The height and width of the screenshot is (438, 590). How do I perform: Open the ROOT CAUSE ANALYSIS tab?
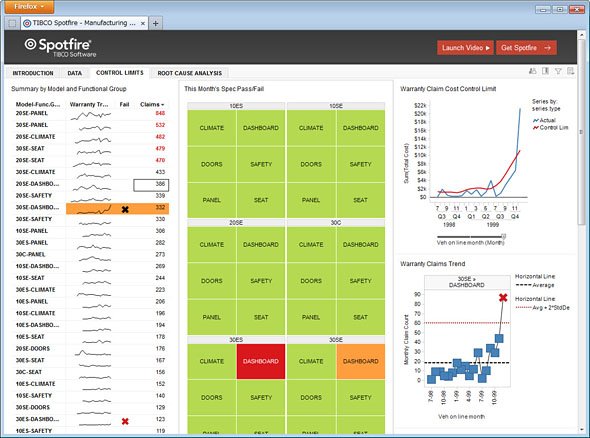coord(190,73)
